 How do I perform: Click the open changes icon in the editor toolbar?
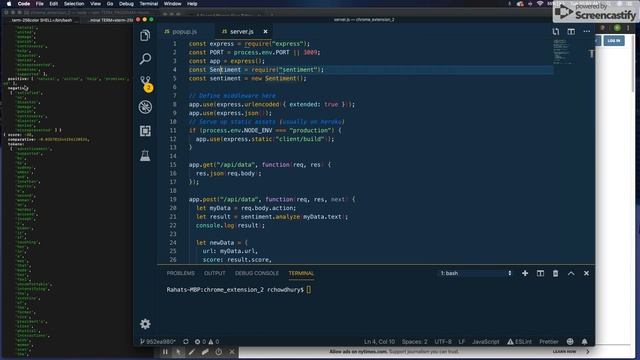pyautogui.click(x=556, y=31)
